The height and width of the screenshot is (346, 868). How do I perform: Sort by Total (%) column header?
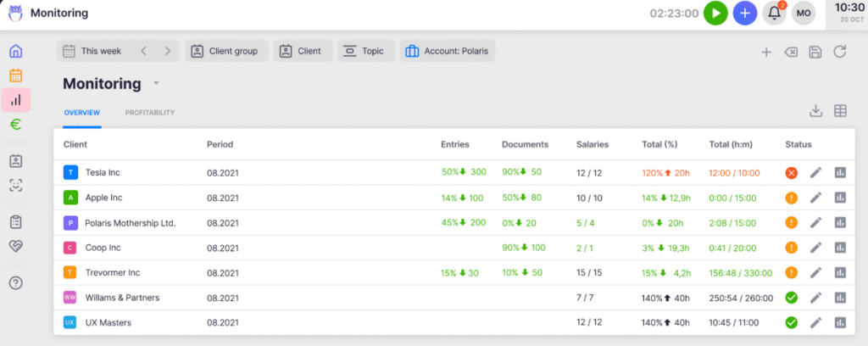659,144
